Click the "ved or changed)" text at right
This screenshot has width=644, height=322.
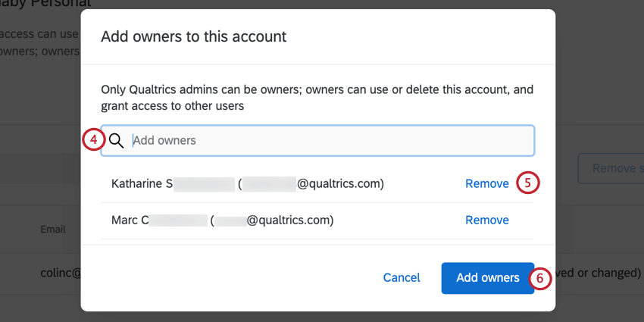[x=598, y=273]
